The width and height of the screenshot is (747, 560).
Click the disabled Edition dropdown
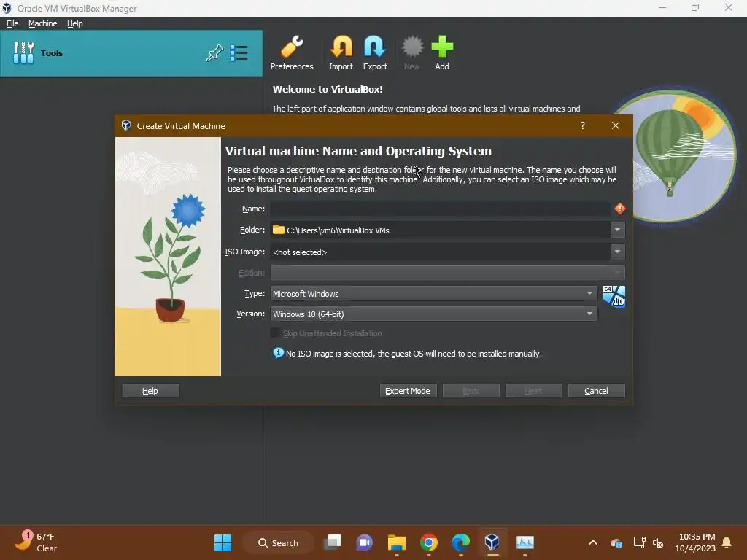(447, 273)
